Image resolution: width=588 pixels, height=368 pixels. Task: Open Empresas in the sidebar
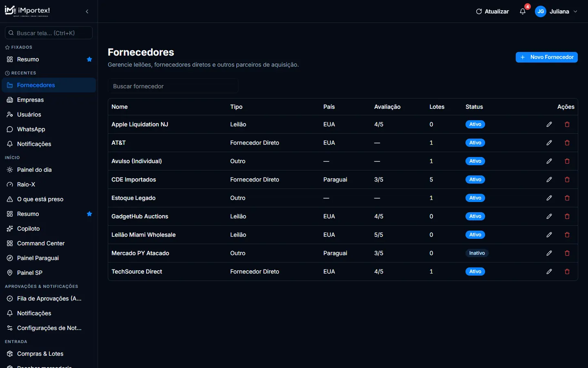[49, 100]
